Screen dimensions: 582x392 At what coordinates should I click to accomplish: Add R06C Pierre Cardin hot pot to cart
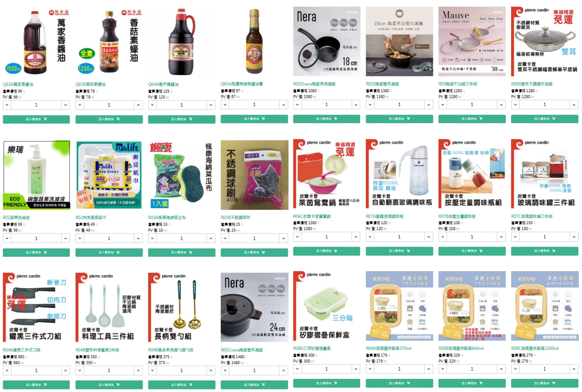coord(326,251)
